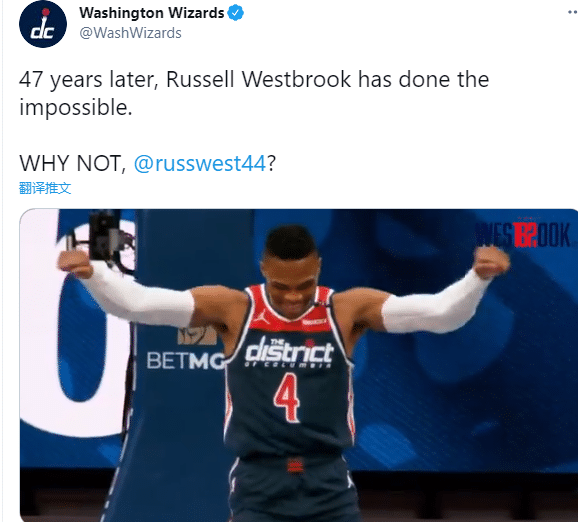The height and width of the screenshot is (522, 578).
Task: Play the Westbrook celebration GIF
Action: pyautogui.click(x=299, y=365)
